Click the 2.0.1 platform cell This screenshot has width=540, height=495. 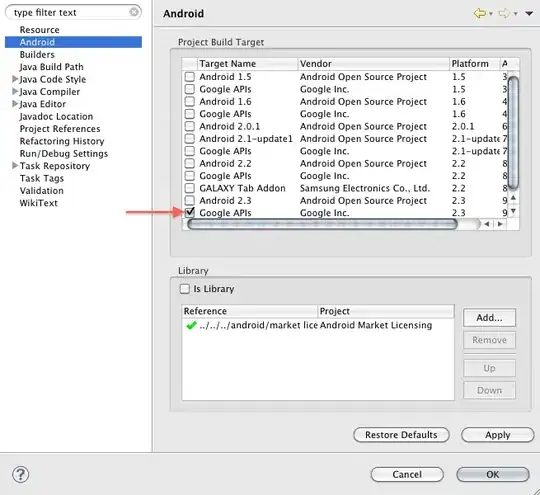click(x=463, y=126)
